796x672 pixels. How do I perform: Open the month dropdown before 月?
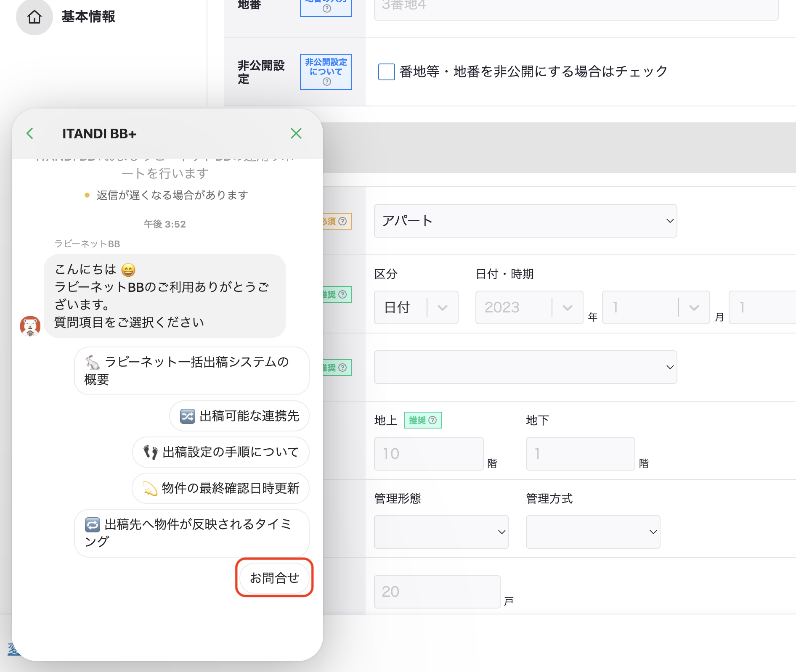pyautogui.click(x=656, y=307)
